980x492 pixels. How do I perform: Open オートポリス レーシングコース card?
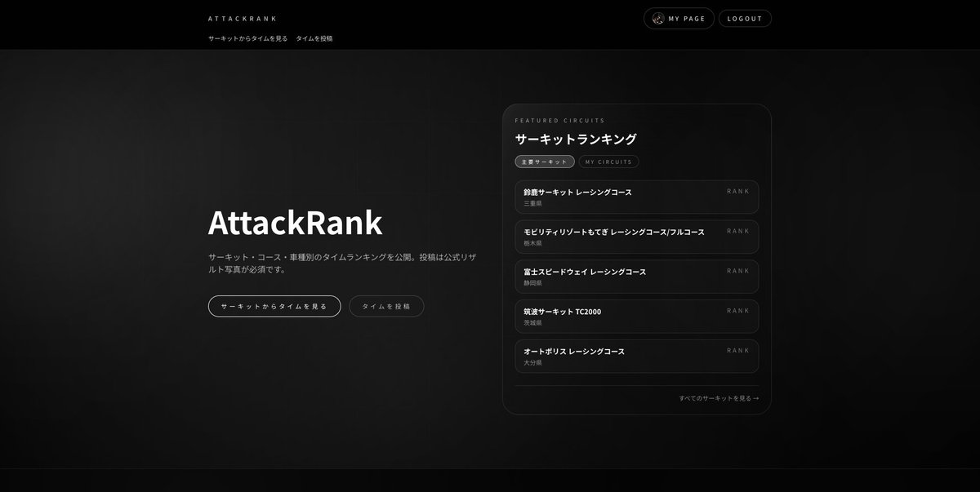(x=637, y=357)
